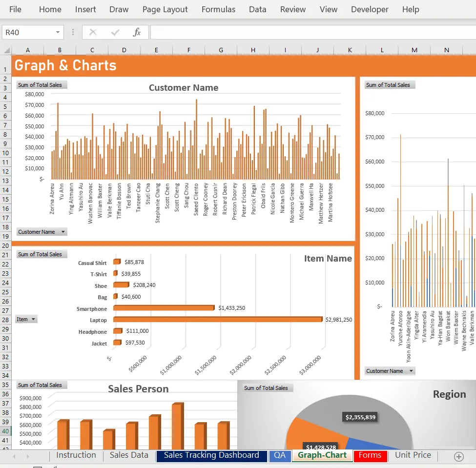The image size is (476, 468).
Task: Click Sum of Total Sales button on Region chart
Action: (266, 388)
